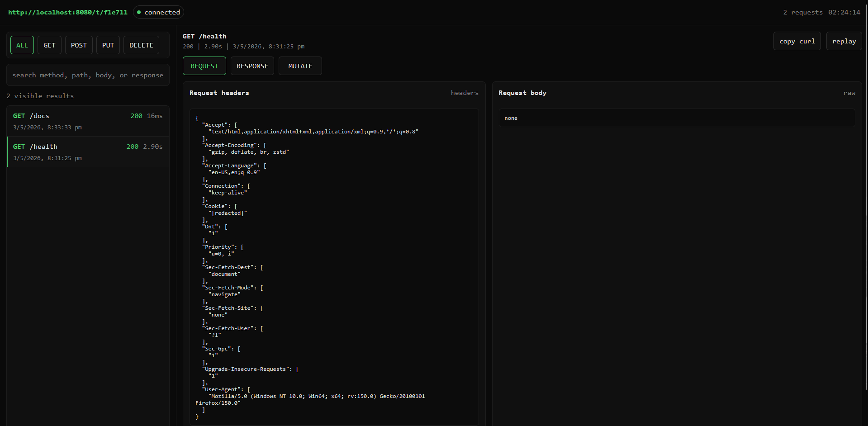Filter requests by PUT method

[108, 45]
